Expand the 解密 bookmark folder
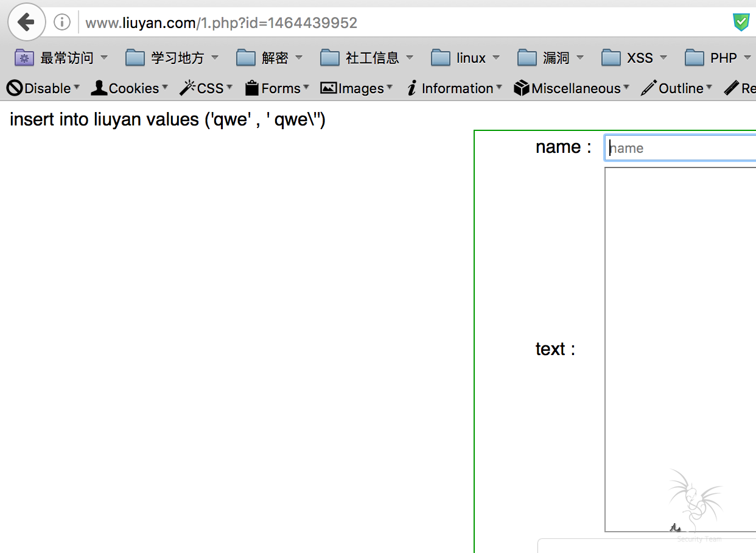The height and width of the screenshot is (553, 756). pyautogui.click(x=269, y=58)
